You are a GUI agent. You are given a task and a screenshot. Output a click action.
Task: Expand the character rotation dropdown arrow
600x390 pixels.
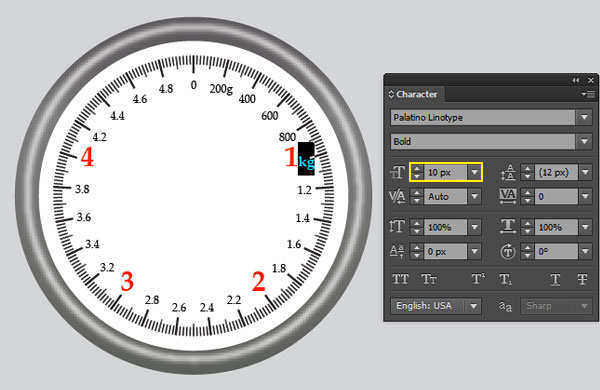[585, 252]
